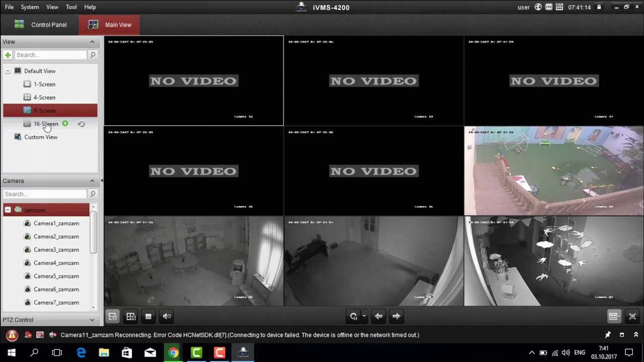Open File Explorer from the taskbar
The image size is (644, 362).
pyautogui.click(x=104, y=352)
